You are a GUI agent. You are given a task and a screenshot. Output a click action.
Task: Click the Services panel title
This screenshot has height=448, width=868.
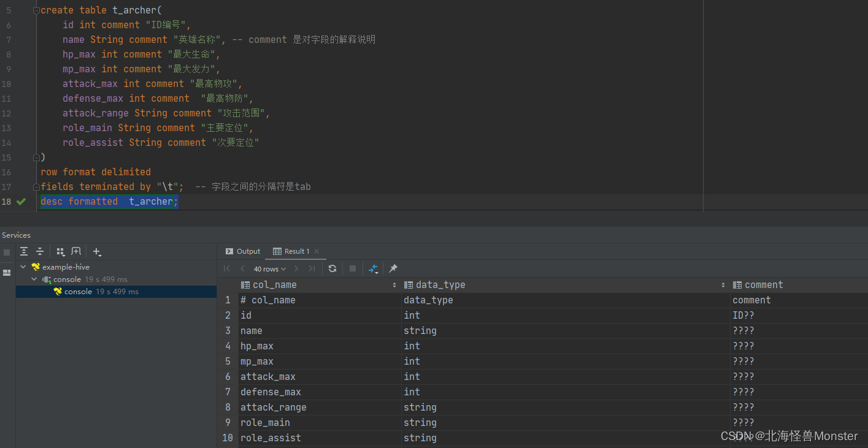pyautogui.click(x=16, y=235)
